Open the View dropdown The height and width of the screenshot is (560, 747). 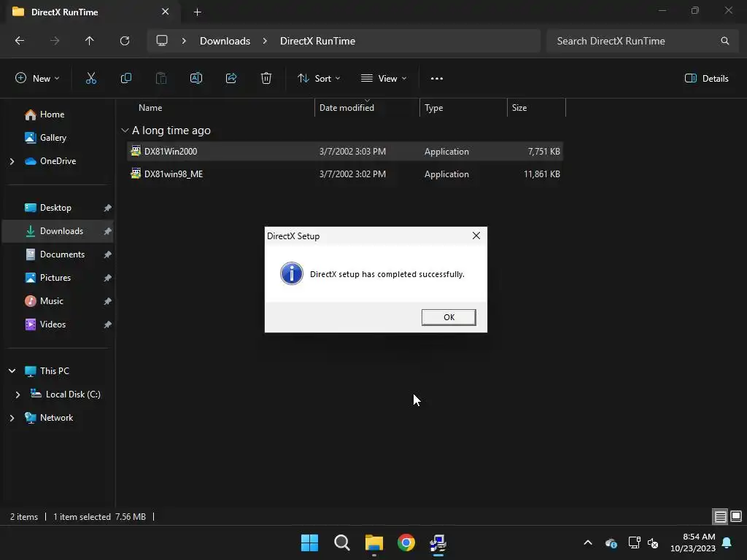pos(384,79)
